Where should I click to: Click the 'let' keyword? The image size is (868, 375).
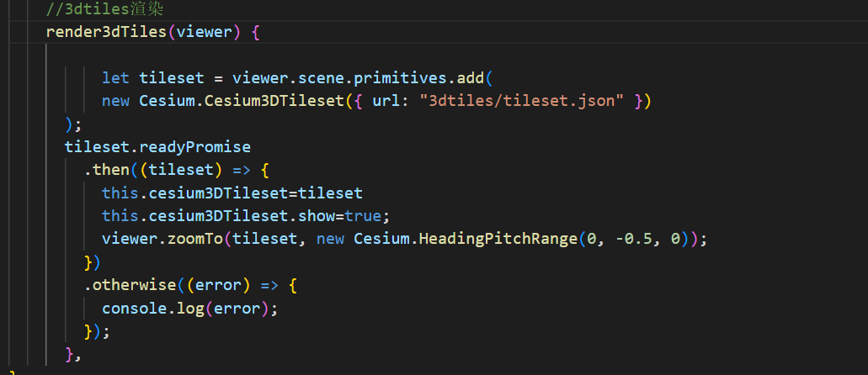click(115, 78)
